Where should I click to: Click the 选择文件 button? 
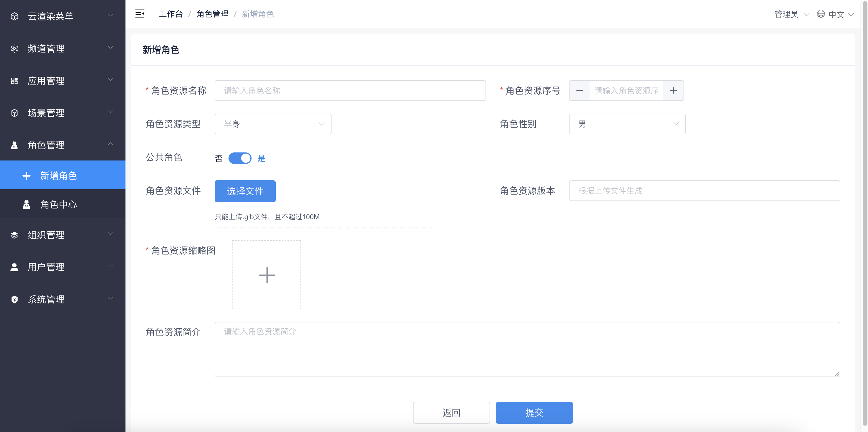point(245,191)
